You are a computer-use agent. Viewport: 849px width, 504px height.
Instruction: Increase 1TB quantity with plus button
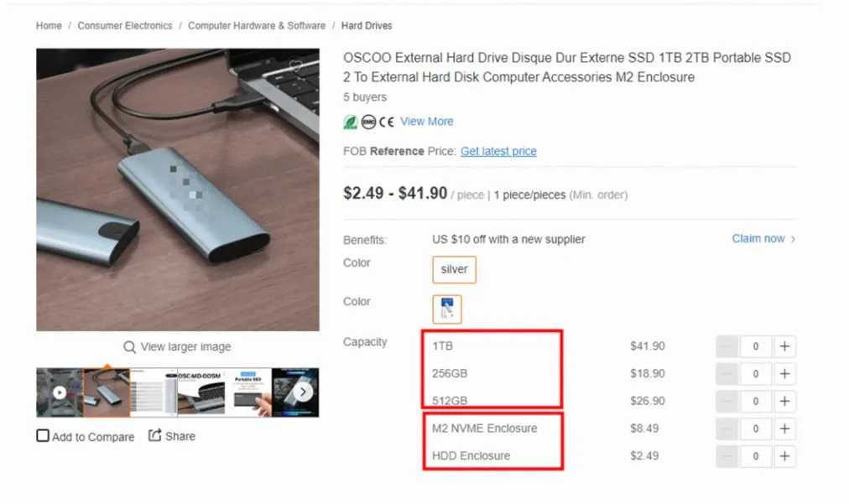(x=784, y=346)
